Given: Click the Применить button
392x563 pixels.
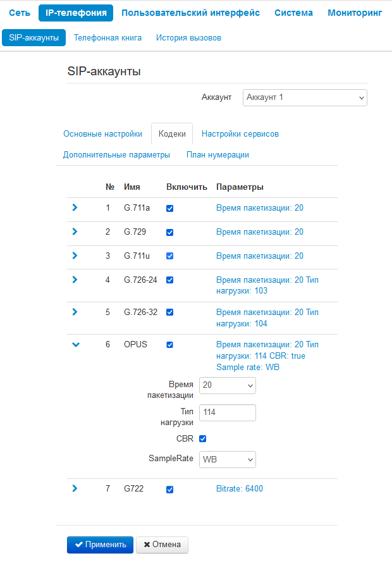Looking at the screenshot, I should [100, 544].
